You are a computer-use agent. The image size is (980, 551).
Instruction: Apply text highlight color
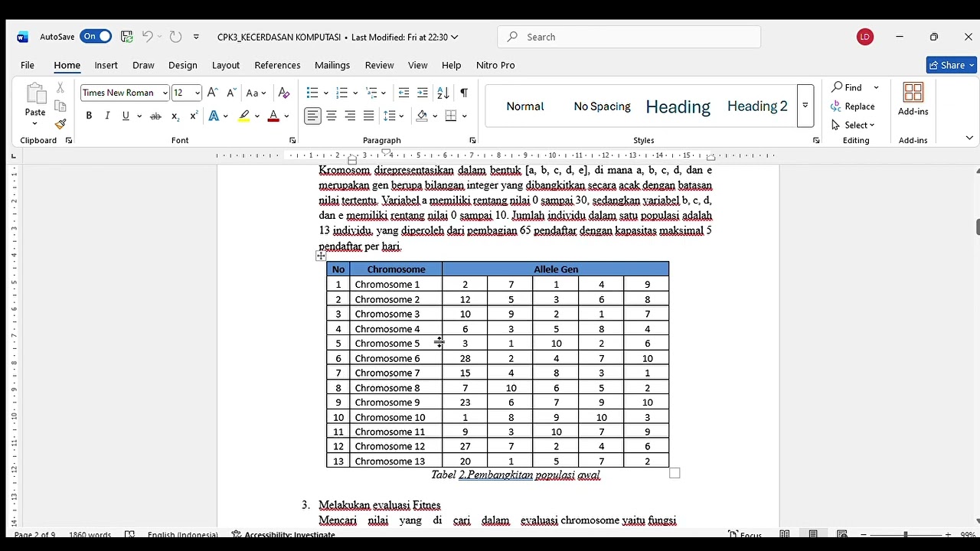click(x=244, y=116)
